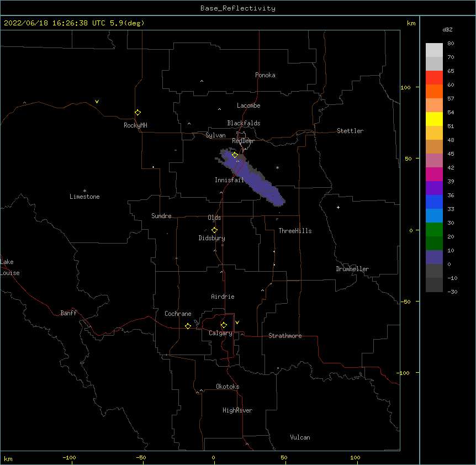Click the asterisk marker east of Innisfail echo
The width and height of the screenshot is (476, 465).
(277, 167)
